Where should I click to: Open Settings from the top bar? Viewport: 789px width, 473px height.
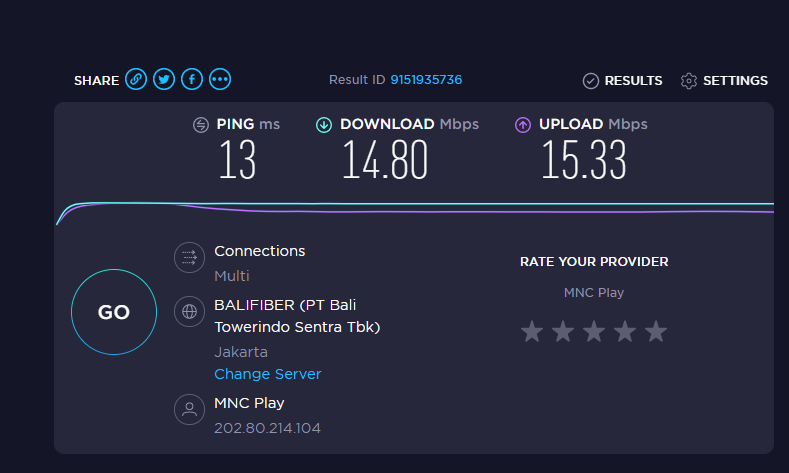724,81
